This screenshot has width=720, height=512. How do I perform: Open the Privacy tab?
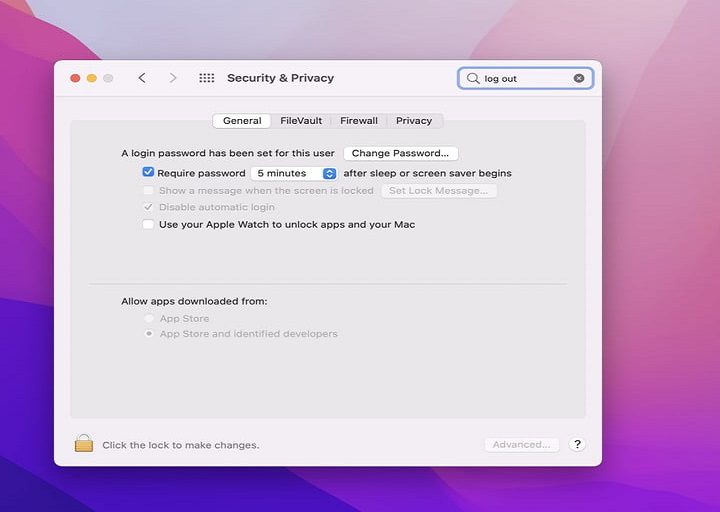[414, 121]
